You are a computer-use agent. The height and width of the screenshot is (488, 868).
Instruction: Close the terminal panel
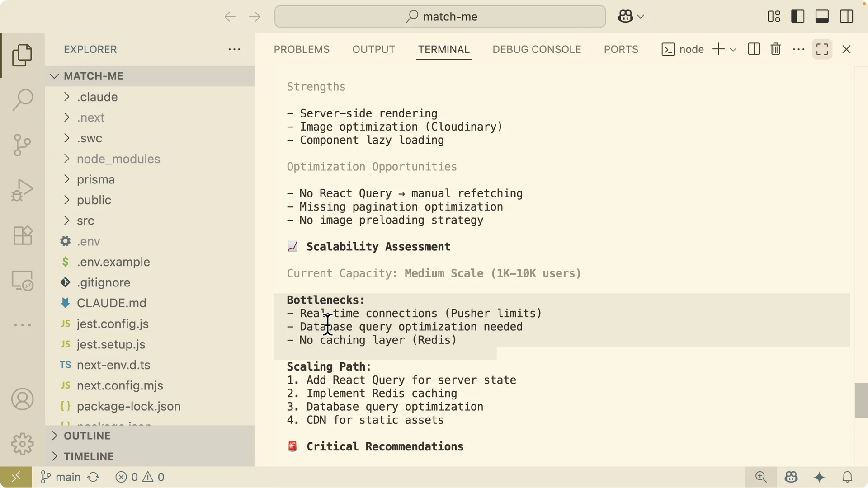tap(847, 49)
